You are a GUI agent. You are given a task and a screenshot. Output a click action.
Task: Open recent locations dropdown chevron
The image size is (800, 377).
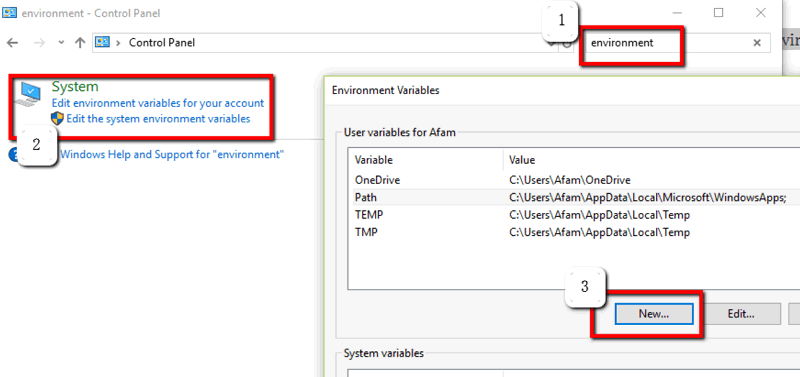(61, 43)
